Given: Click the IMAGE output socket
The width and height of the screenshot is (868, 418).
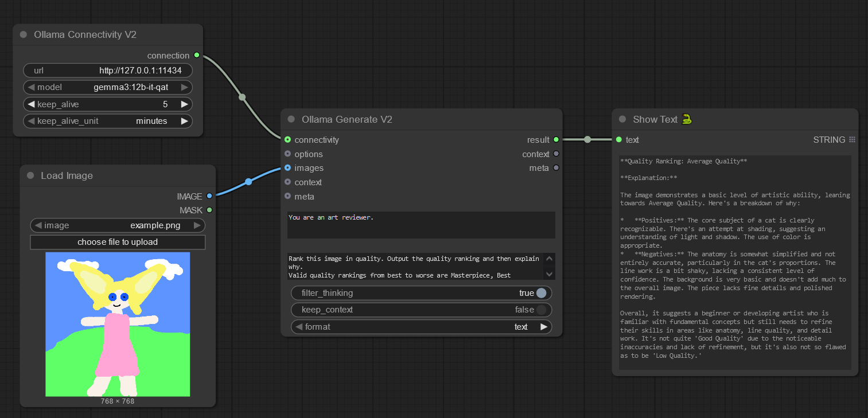Looking at the screenshot, I should coord(209,196).
